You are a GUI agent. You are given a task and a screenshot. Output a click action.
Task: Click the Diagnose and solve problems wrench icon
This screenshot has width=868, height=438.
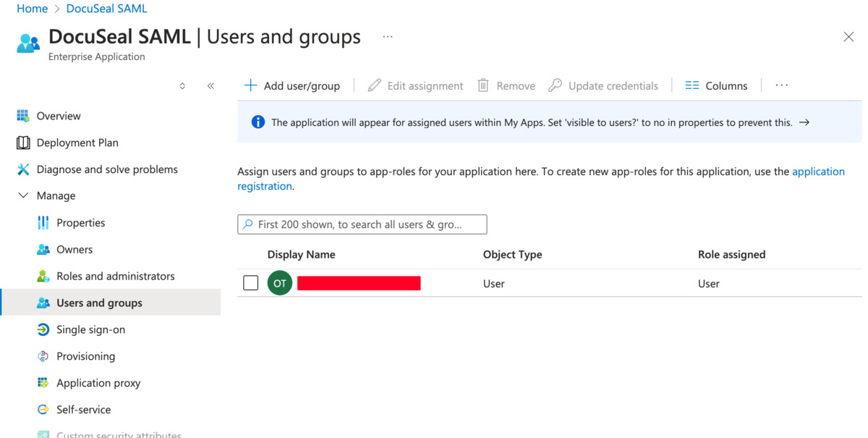tap(23, 169)
